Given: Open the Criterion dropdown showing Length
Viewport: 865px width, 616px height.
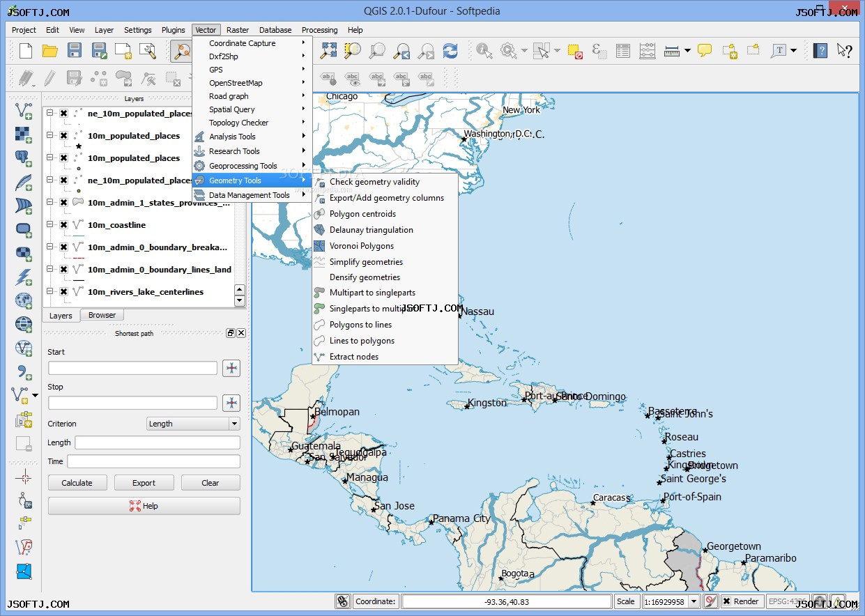Looking at the screenshot, I should coord(193,424).
